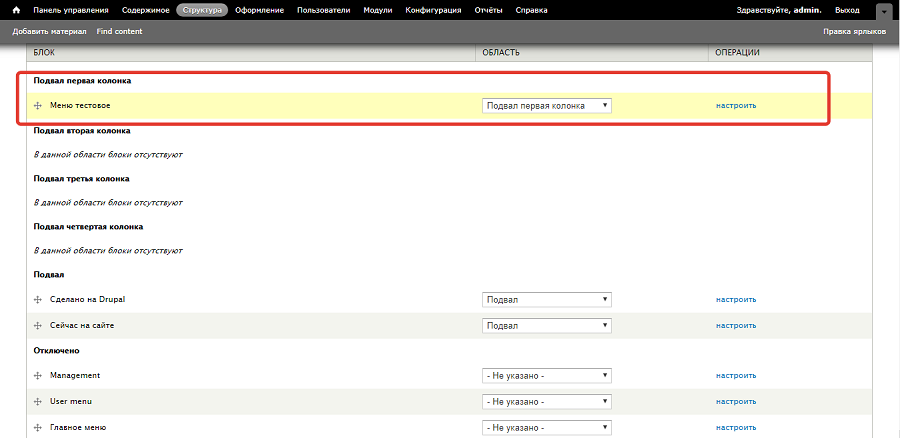Click the User menu block name
The width and height of the screenshot is (900, 438).
[x=71, y=402]
